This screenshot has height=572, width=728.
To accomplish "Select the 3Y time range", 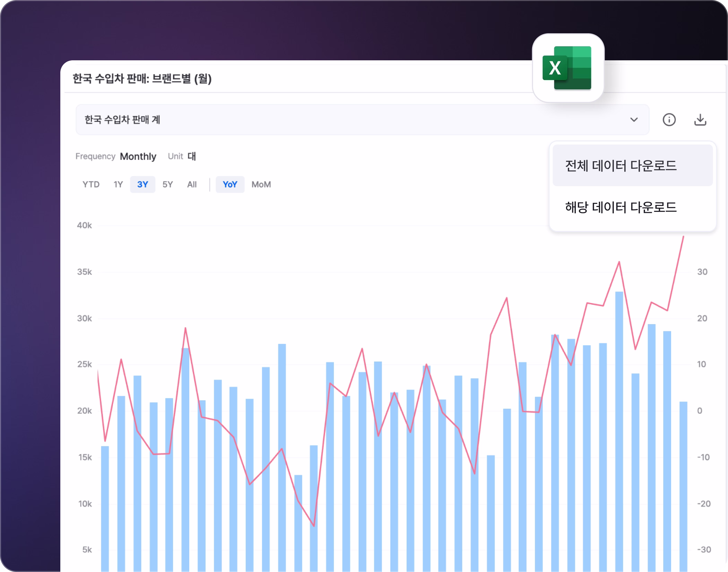I will click(142, 184).
